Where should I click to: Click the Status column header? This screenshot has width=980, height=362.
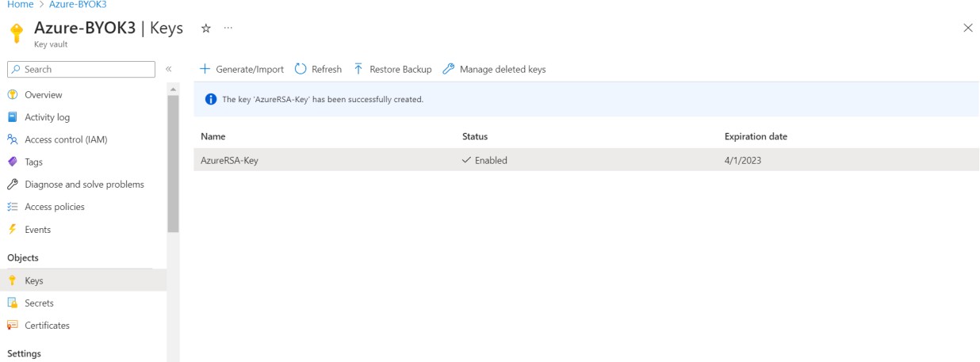click(x=475, y=136)
